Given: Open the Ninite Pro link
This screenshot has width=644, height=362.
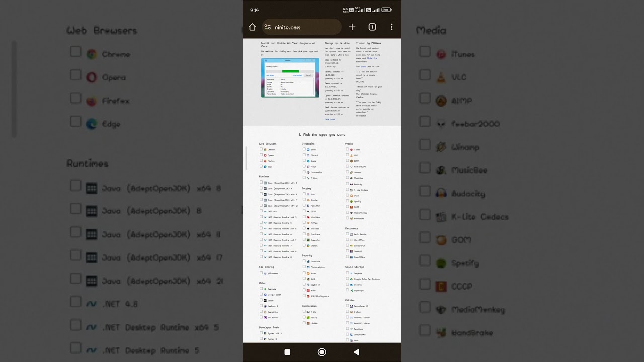Looking at the screenshot, I should pos(372,58).
